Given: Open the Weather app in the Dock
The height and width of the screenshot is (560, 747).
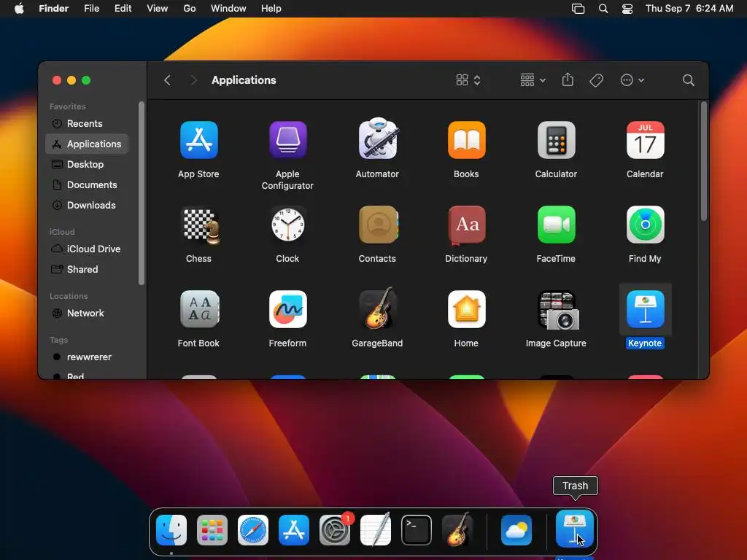Looking at the screenshot, I should click(x=516, y=530).
